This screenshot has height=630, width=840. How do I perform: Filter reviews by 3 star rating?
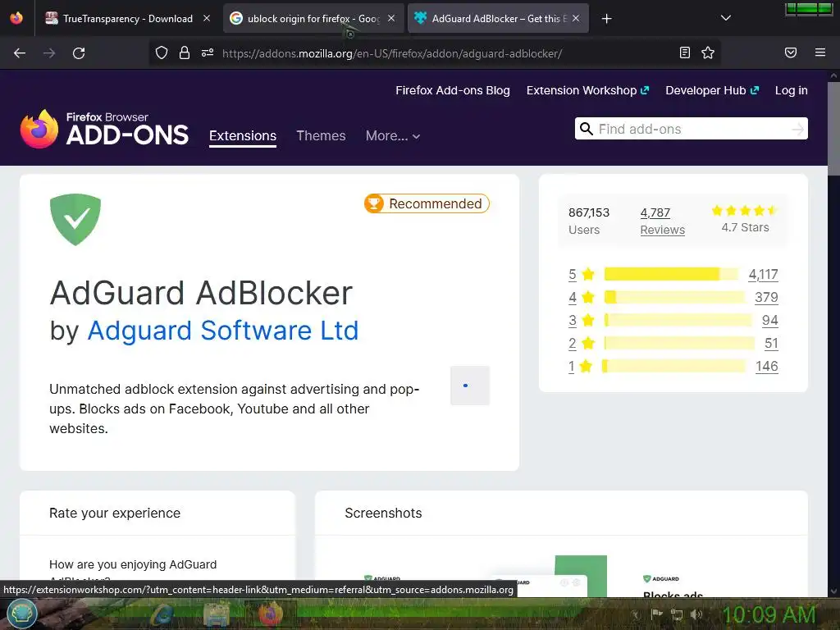[x=582, y=321]
